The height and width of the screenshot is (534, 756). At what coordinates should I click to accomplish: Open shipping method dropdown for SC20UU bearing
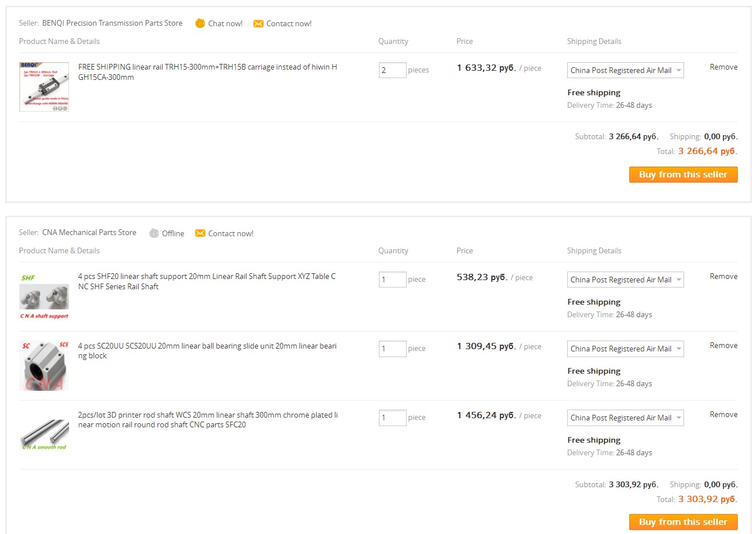625,349
